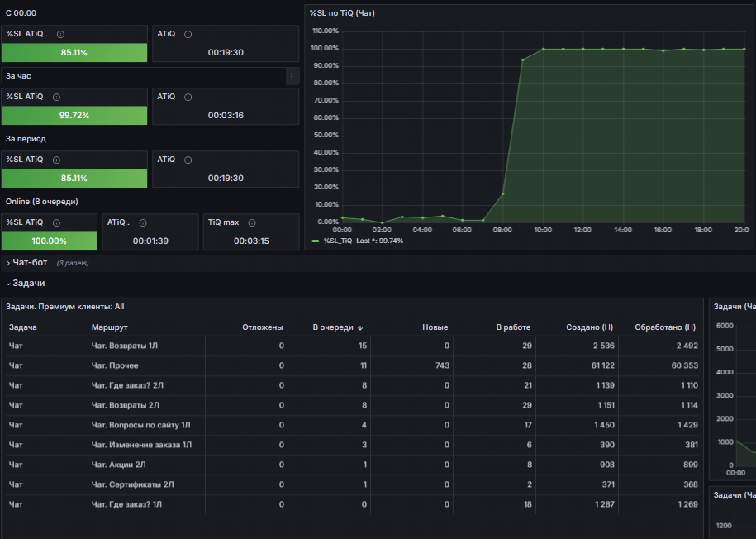Click Задачи. Премиум клиенты: All panel title
The image size is (756, 539).
click(x=64, y=307)
